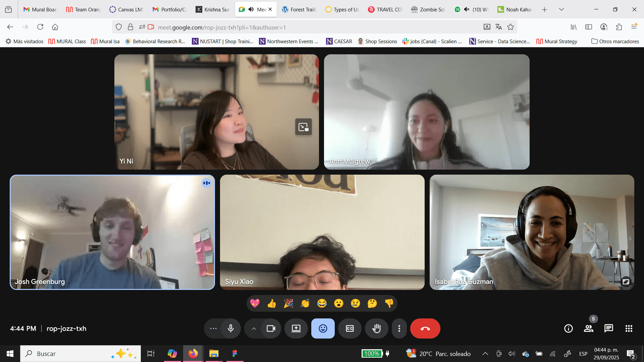The image size is (644, 362).
Task: Click the Present screen icon
Action: (296, 328)
